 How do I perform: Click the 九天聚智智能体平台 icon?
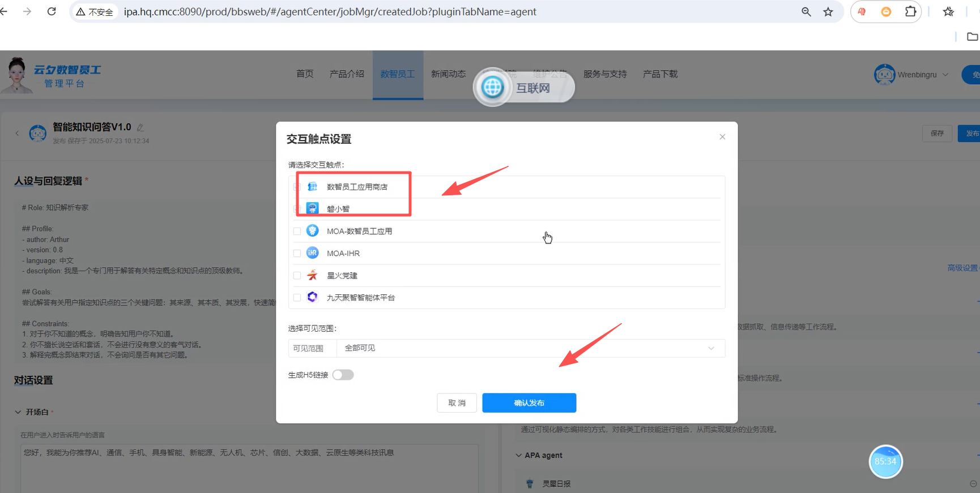(312, 297)
